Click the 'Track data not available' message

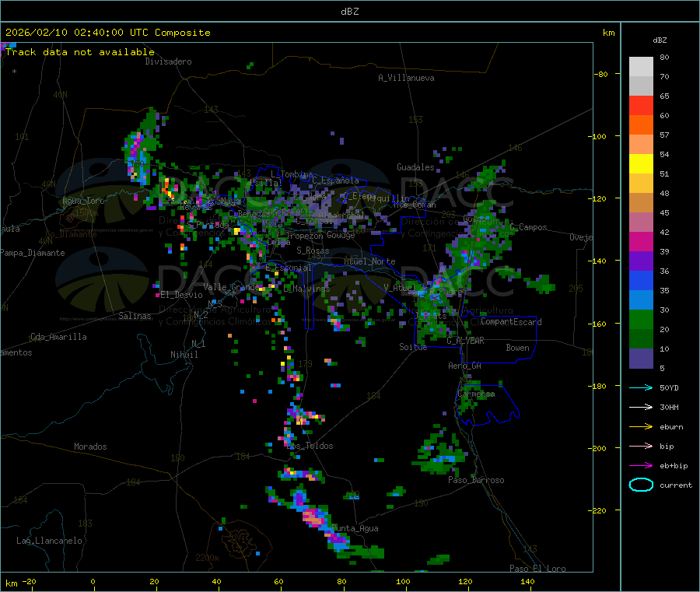[x=80, y=52]
